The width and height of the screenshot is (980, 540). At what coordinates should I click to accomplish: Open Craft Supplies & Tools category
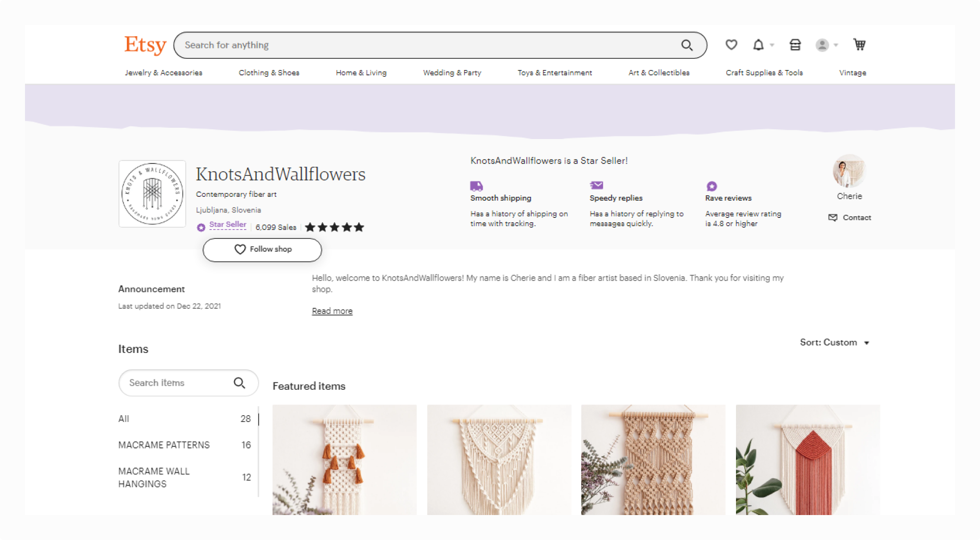[x=764, y=72]
